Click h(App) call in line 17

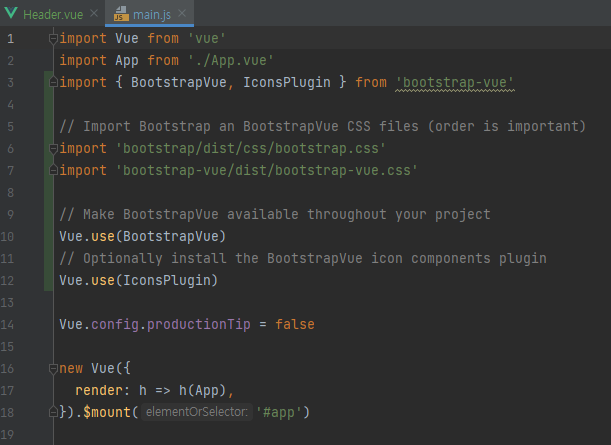(203, 390)
